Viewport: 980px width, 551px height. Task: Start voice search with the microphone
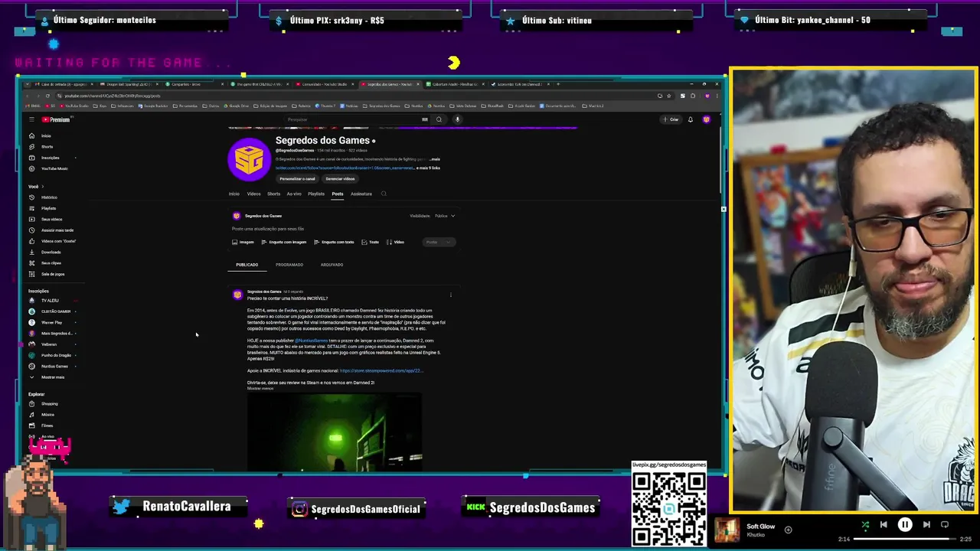(457, 119)
